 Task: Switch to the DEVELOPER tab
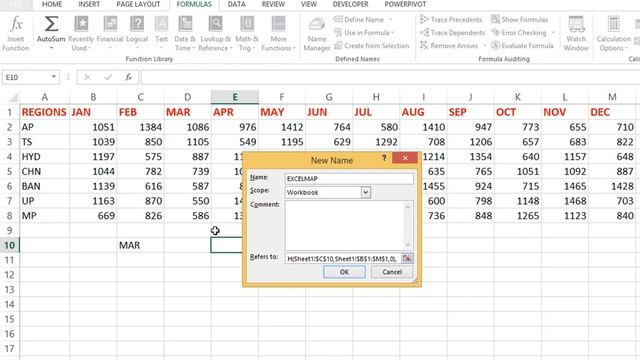coord(351,4)
